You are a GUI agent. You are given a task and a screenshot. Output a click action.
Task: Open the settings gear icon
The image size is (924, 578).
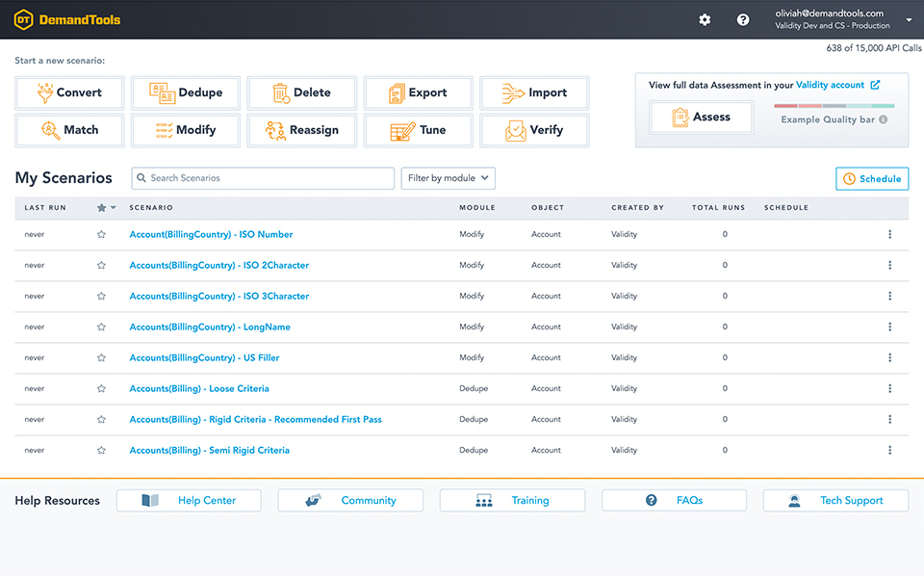click(x=705, y=20)
